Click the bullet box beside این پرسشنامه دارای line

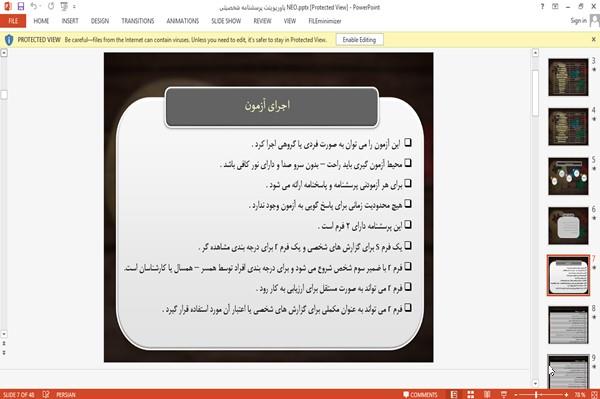coord(408,225)
